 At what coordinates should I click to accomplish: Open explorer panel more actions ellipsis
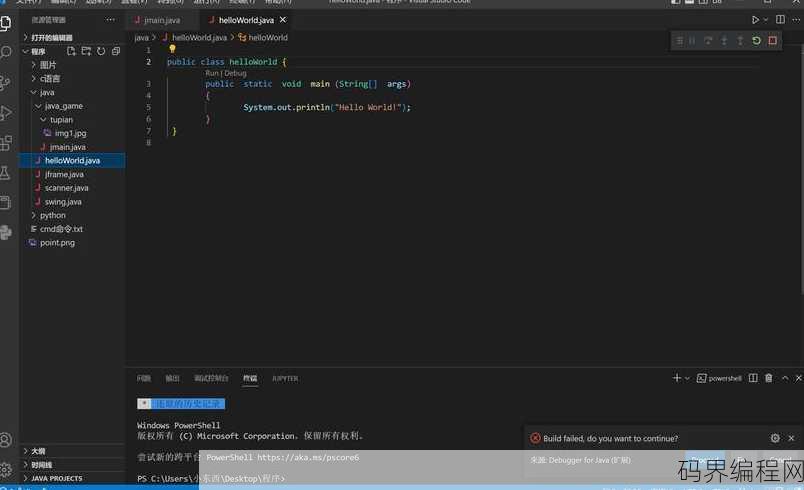(x=110, y=19)
